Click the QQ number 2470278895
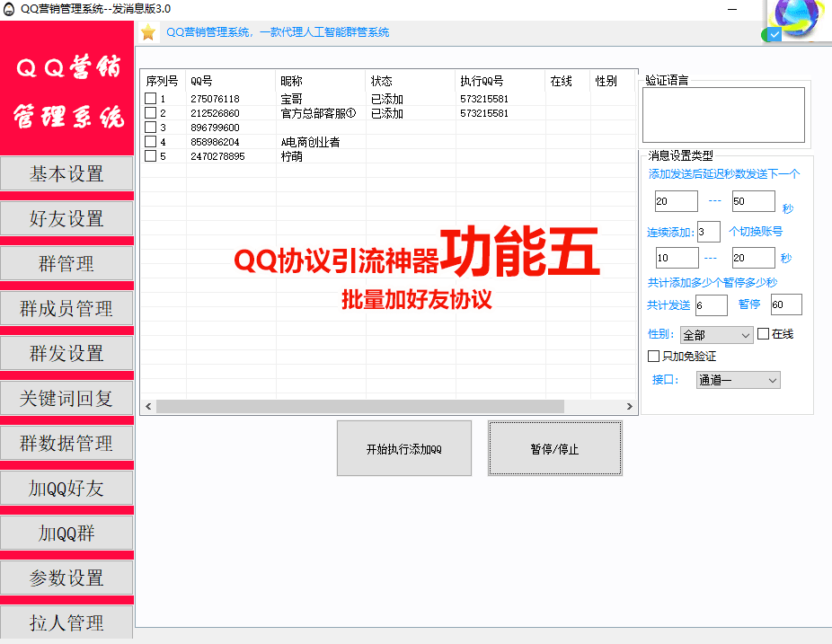832x644 pixels. (x=217, y=156)
